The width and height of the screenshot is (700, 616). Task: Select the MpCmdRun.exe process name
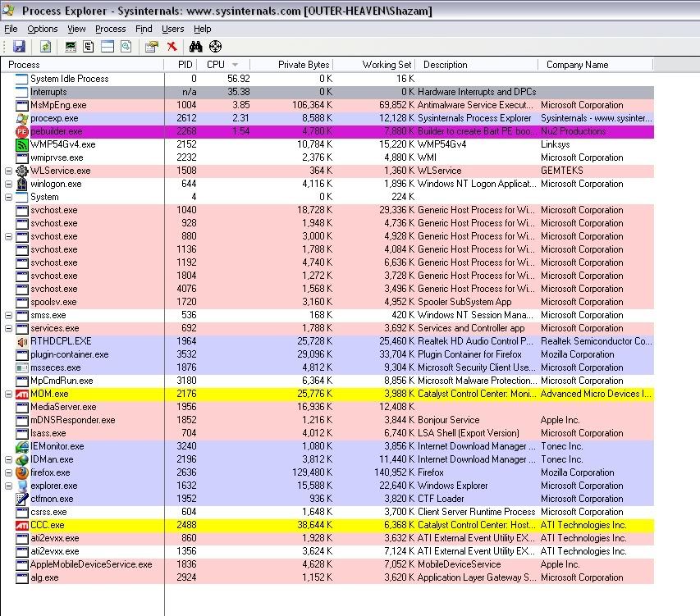[62, 381]
